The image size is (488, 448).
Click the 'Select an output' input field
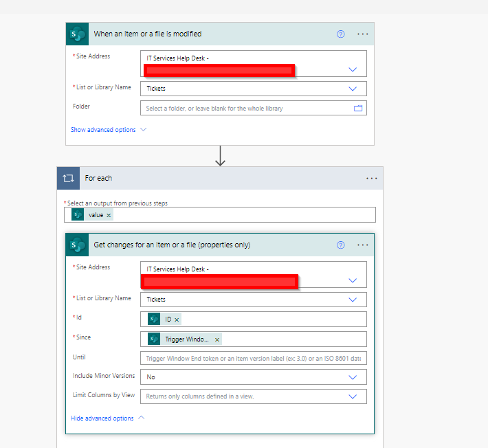coord(220,215)
